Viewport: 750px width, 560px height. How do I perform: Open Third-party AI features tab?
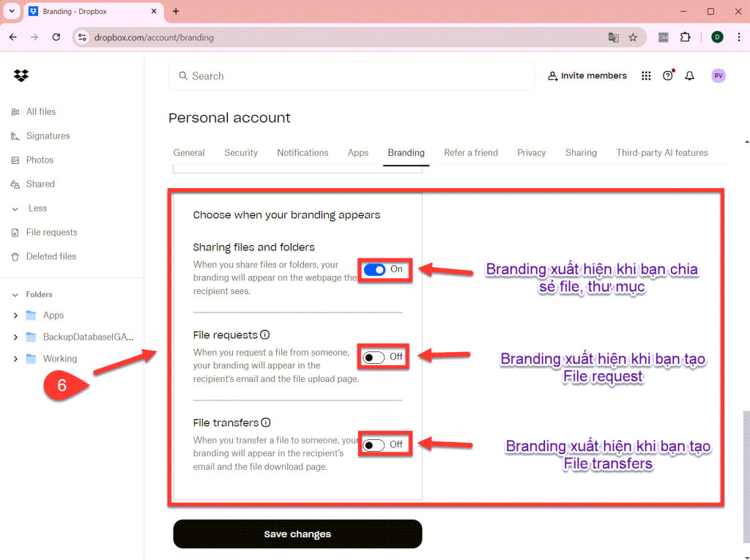coord(661,152)
